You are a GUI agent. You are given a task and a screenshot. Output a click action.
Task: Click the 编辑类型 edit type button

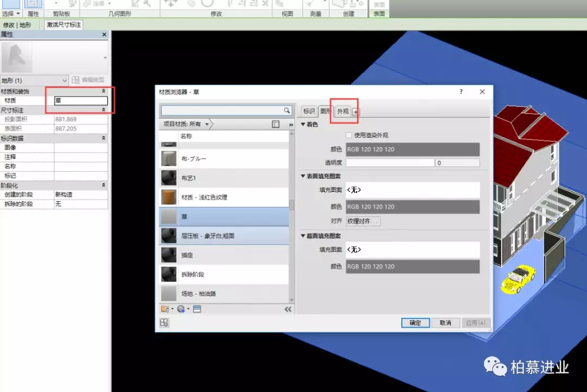coord(89,80)
